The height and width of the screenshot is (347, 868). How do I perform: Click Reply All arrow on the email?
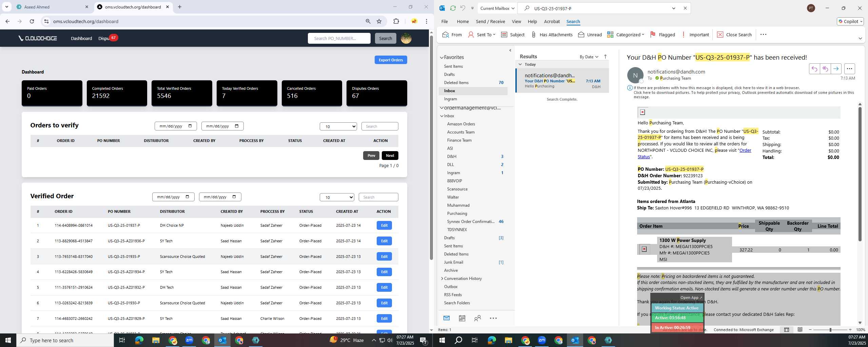tap(825, 69)
